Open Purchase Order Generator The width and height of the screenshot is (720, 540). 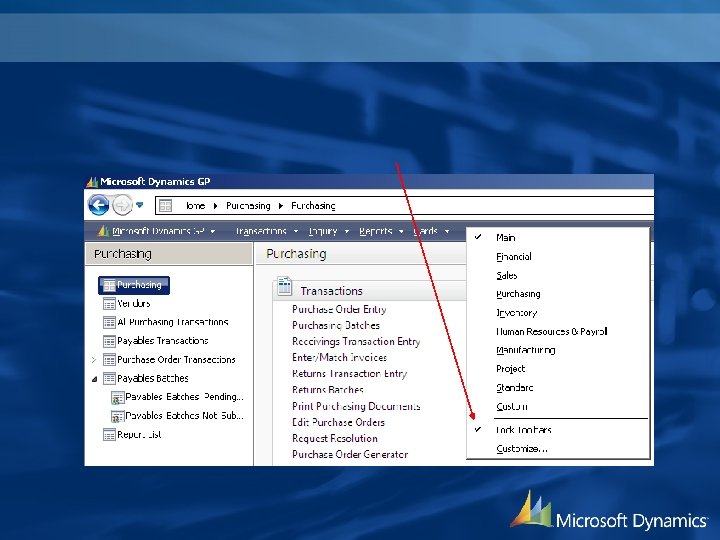pyautogui.click(x=350, y=455)
